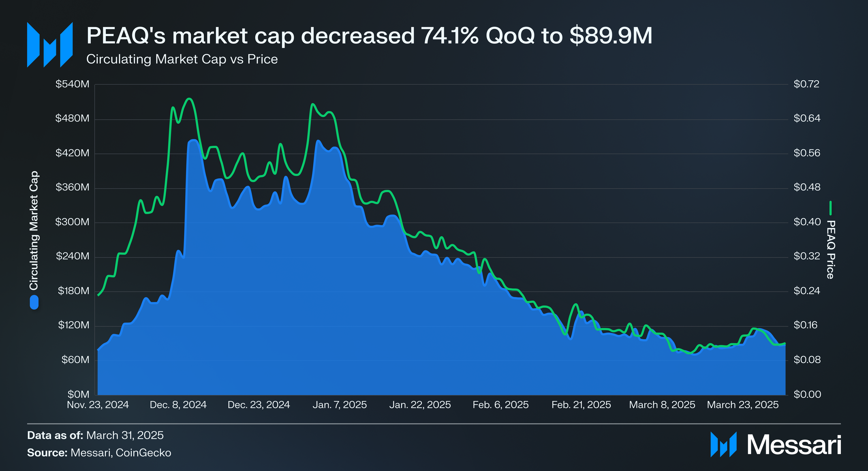
Task: Click the Messari logo icon bottom-right
Action: 723,445
